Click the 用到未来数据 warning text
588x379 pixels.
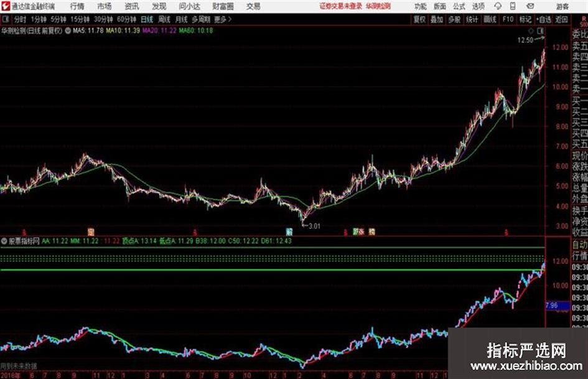[x=19, y=366]
